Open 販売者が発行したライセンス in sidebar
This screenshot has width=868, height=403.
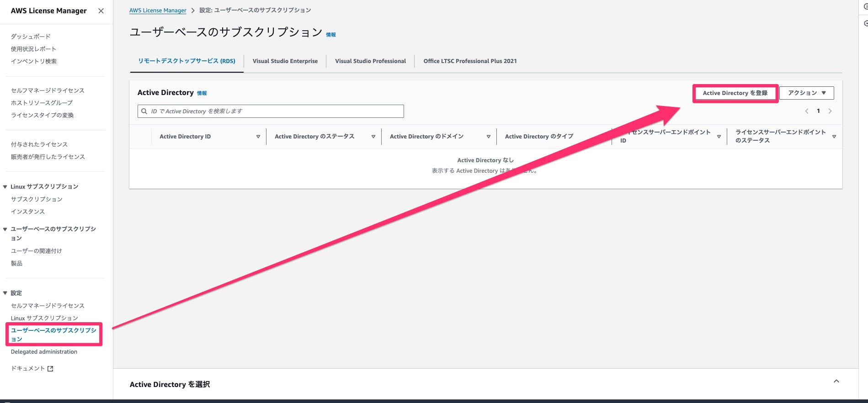[x=48, y=157]
